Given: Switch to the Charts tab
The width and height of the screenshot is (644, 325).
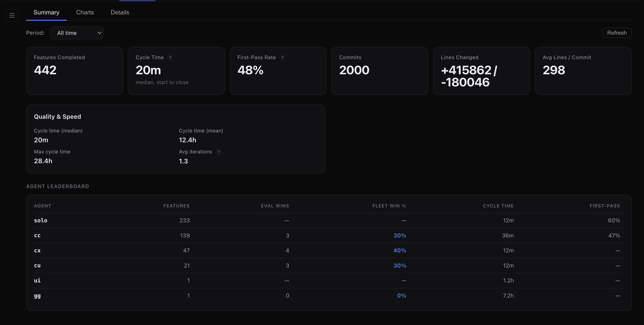Looking at the screenshot, I should tap(85, 13).
